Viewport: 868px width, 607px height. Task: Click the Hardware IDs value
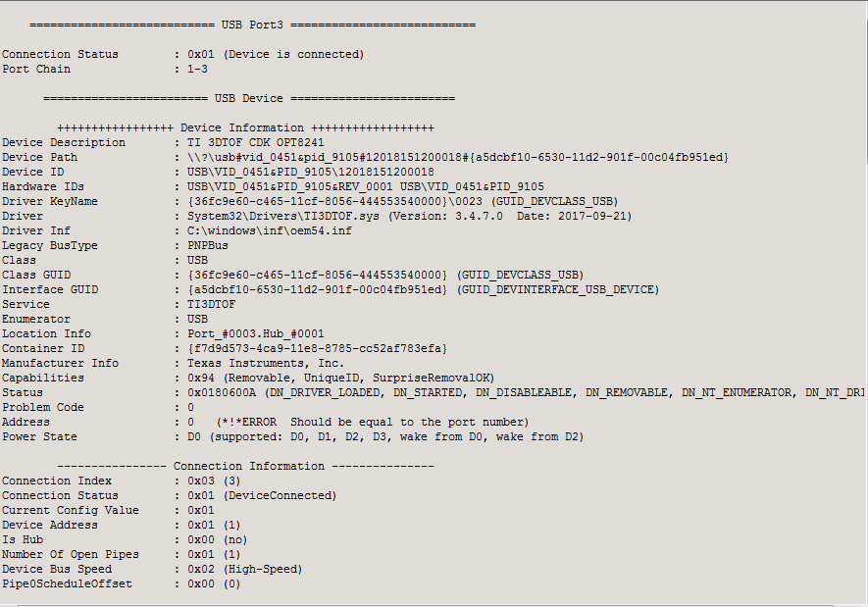tap(366, 186)
